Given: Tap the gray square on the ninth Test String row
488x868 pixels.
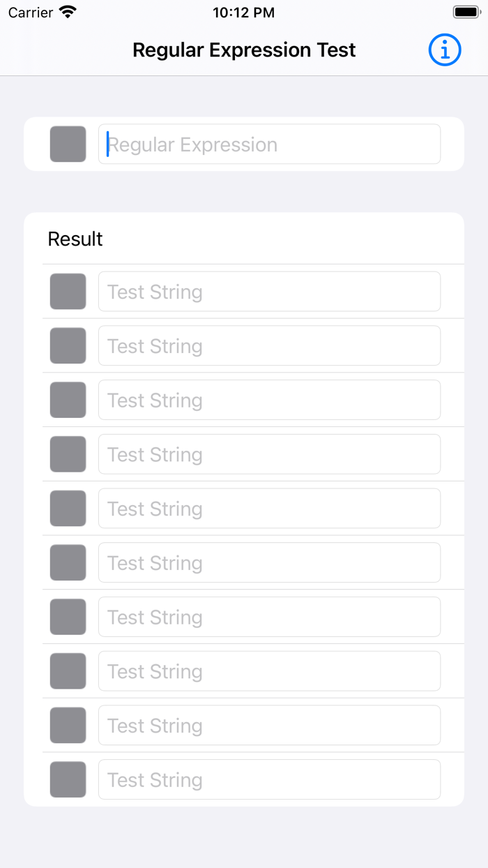Looking at the screenshot, I should point(68,725).
